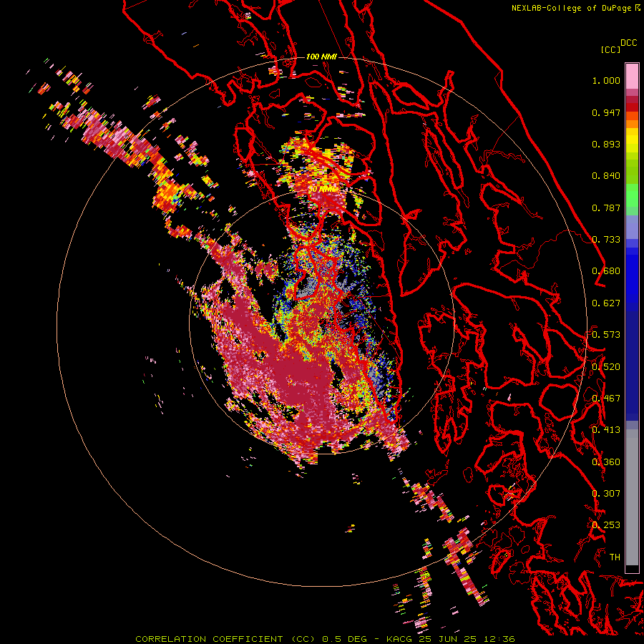The image size is (644, 644).
Task: Click the 0.893 scale value
Action: pos(606,144)
